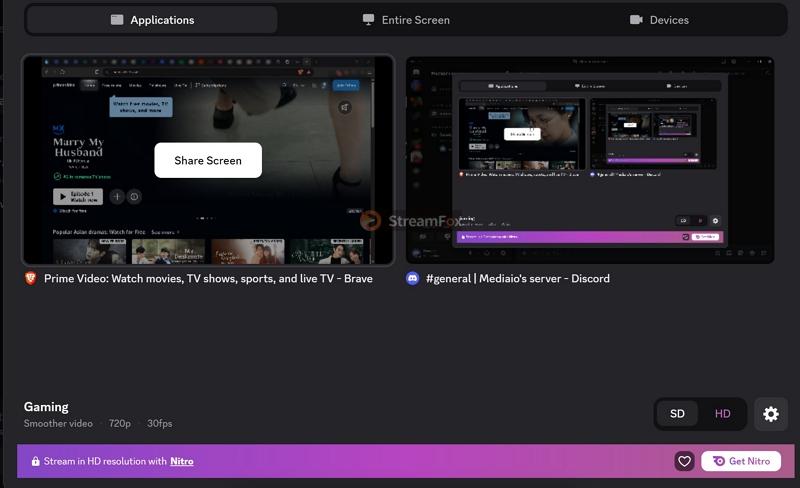Click the heart gift icon in the banner

pos(684,461)
